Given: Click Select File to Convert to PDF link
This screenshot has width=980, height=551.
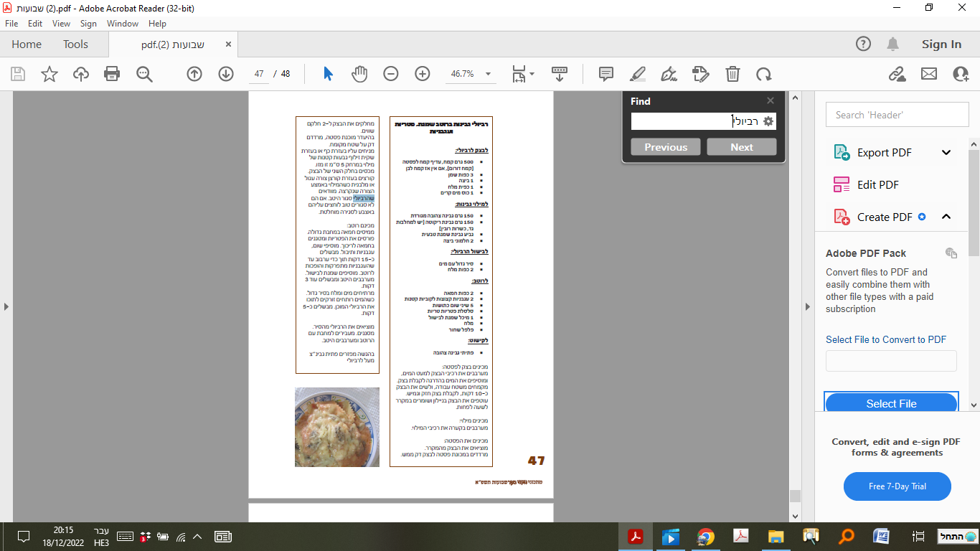Looking at the screenshot, I should tap(886, 339).
